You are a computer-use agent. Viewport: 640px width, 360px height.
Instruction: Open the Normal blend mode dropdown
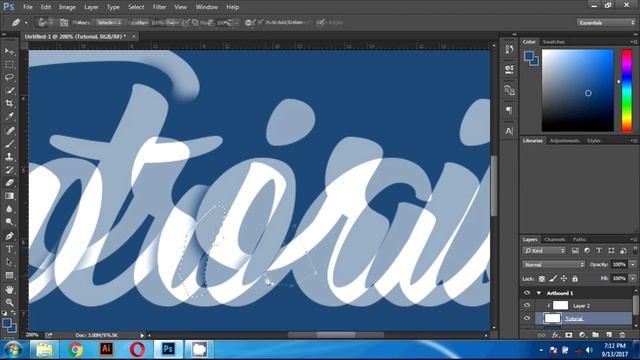tap(554, 264)
